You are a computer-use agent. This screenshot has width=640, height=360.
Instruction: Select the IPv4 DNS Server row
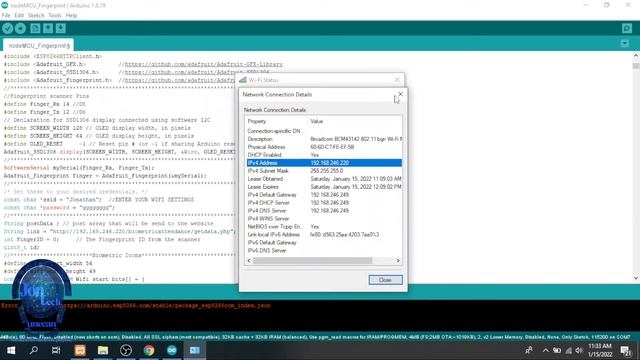324,211
